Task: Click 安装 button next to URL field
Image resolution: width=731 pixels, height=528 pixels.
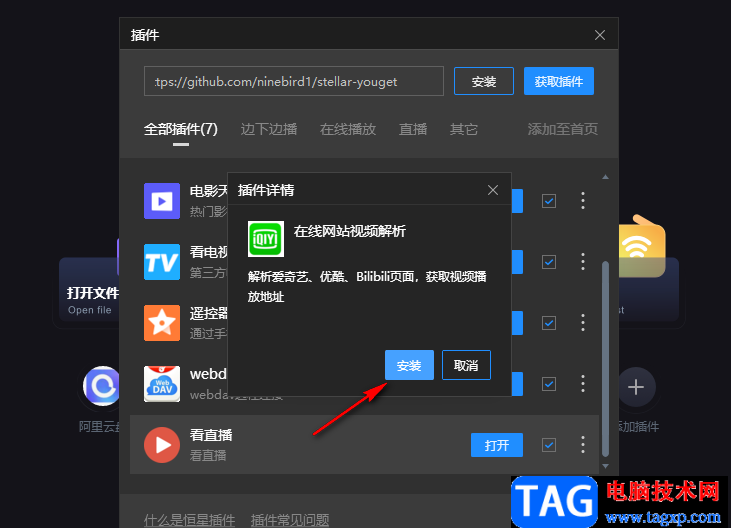Action: coord(484,81)
